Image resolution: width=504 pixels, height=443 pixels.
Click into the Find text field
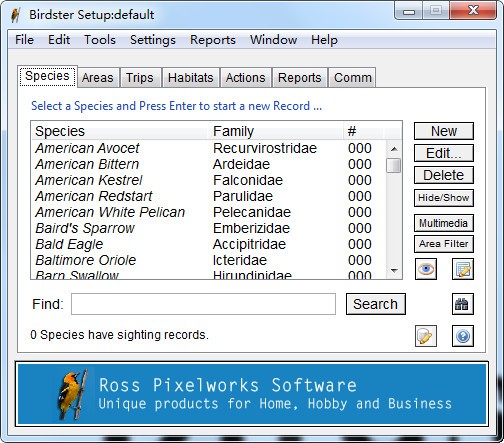coord(203,304)
